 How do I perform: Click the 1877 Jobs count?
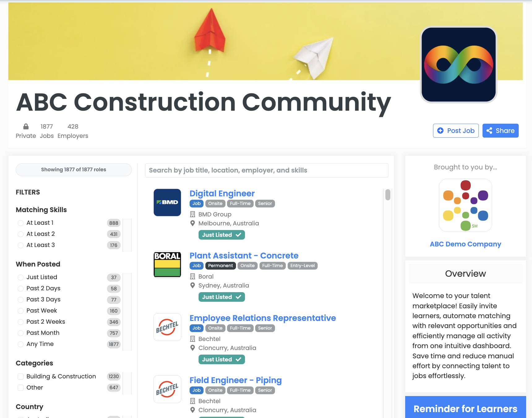pos(47,131)
